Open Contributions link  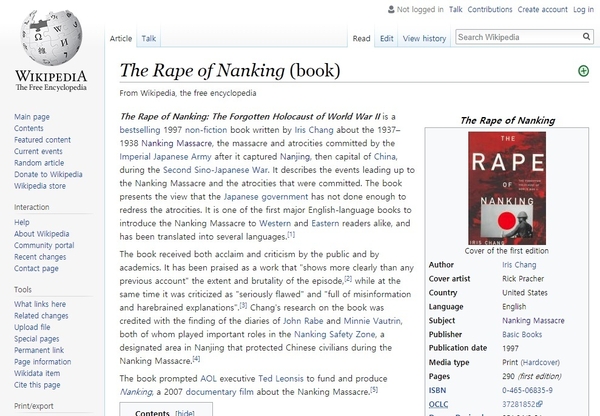point(490,10)
